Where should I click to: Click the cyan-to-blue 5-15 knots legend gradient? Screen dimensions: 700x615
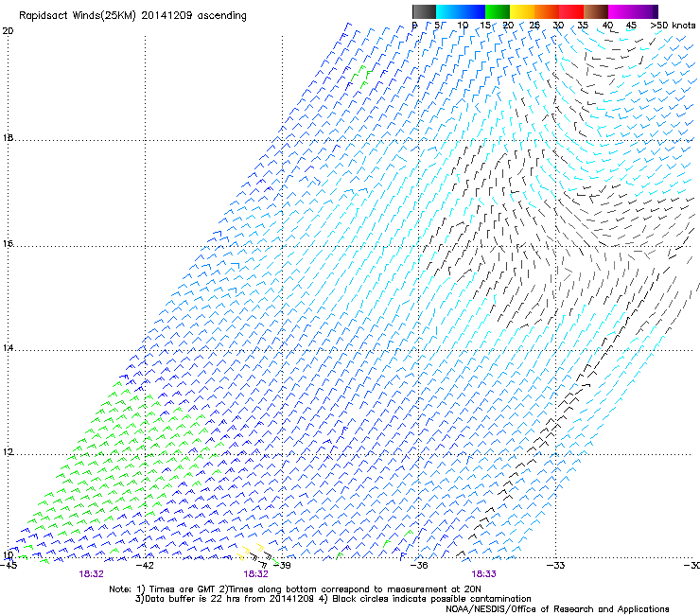point(461,11)
